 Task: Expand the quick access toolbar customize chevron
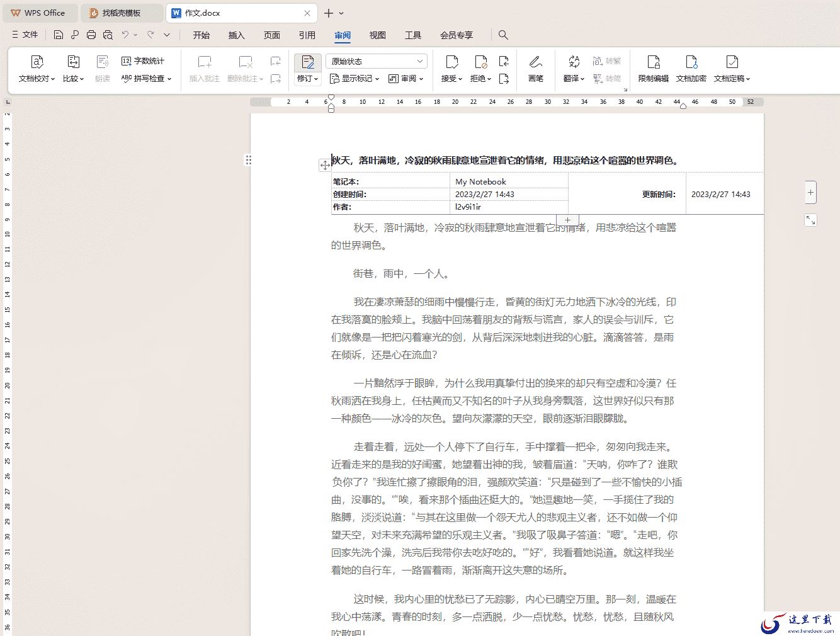(167, 35)
